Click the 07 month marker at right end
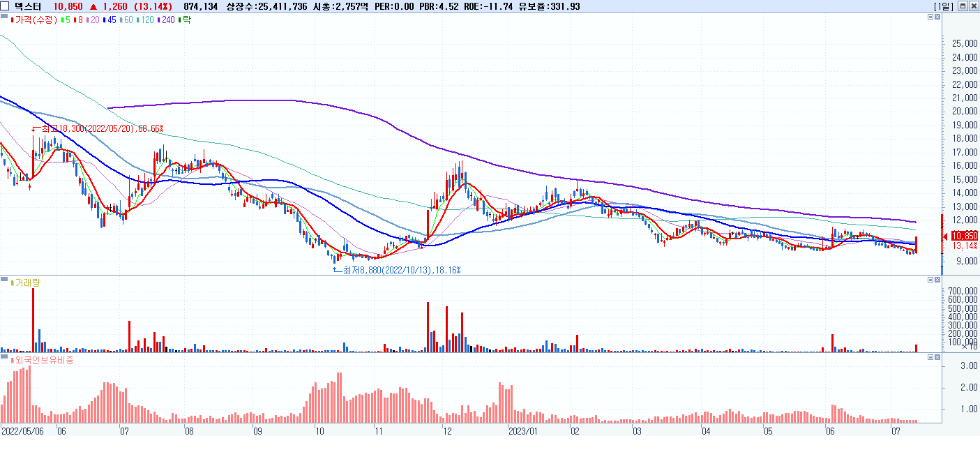 (896, 431)
